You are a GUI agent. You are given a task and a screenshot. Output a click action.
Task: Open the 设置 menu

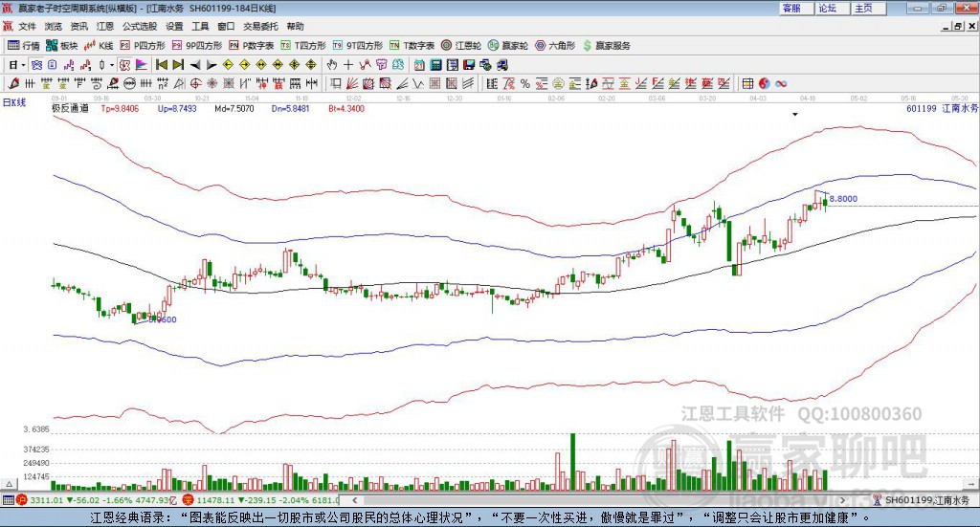coord(174,26)
